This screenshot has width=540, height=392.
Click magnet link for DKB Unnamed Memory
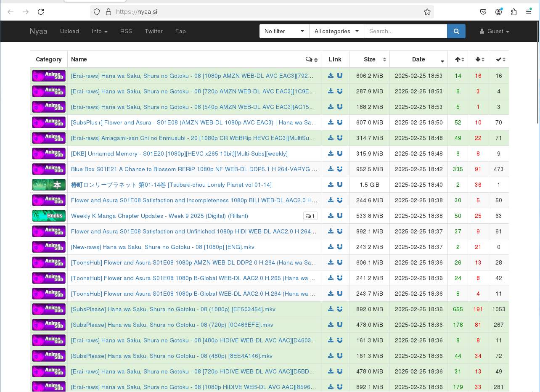point(340,154)
